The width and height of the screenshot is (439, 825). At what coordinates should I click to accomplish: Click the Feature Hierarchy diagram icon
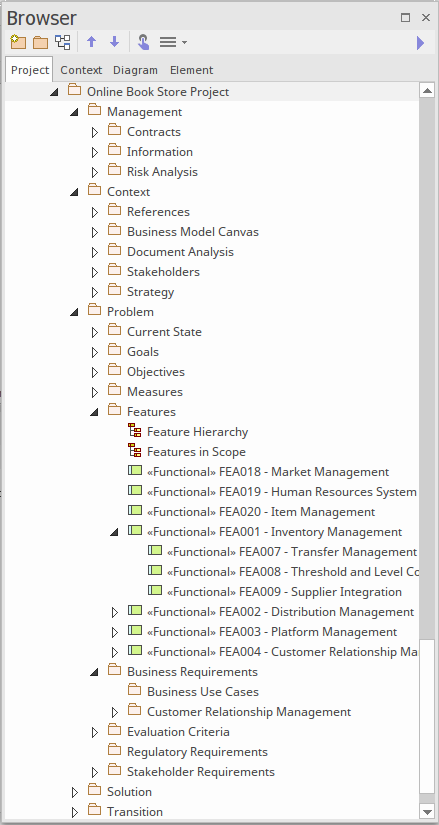click(135, 431)
